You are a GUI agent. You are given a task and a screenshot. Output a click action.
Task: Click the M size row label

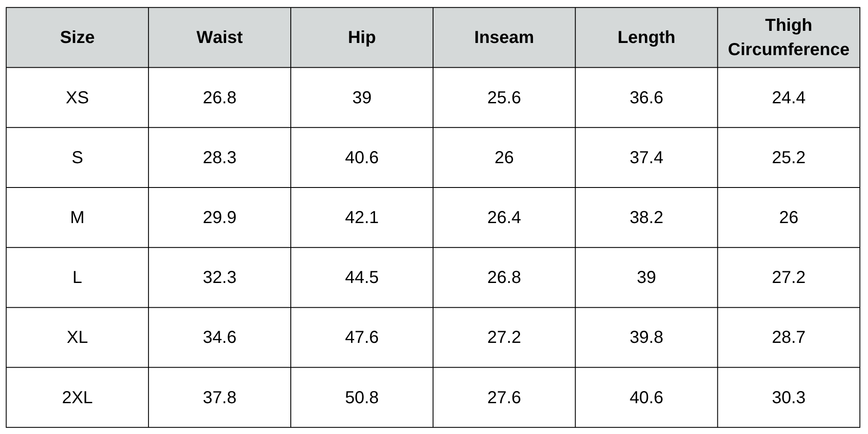(77, 217)
